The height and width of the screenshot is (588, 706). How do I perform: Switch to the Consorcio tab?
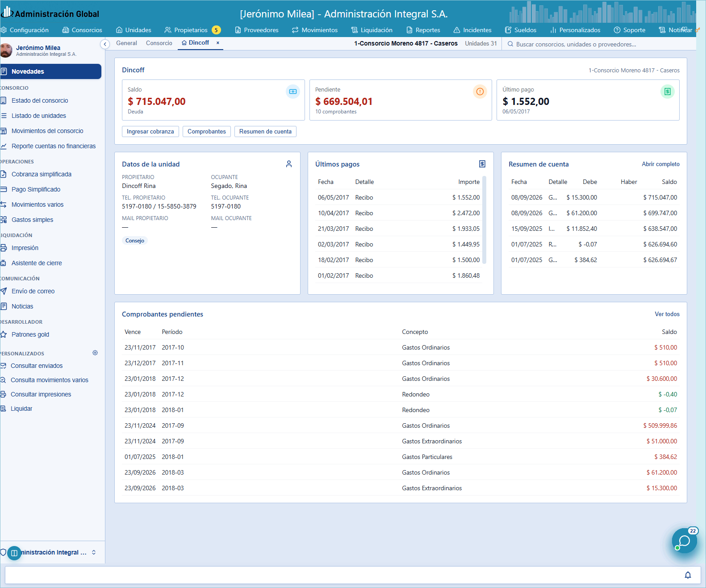tap(159, 43)
